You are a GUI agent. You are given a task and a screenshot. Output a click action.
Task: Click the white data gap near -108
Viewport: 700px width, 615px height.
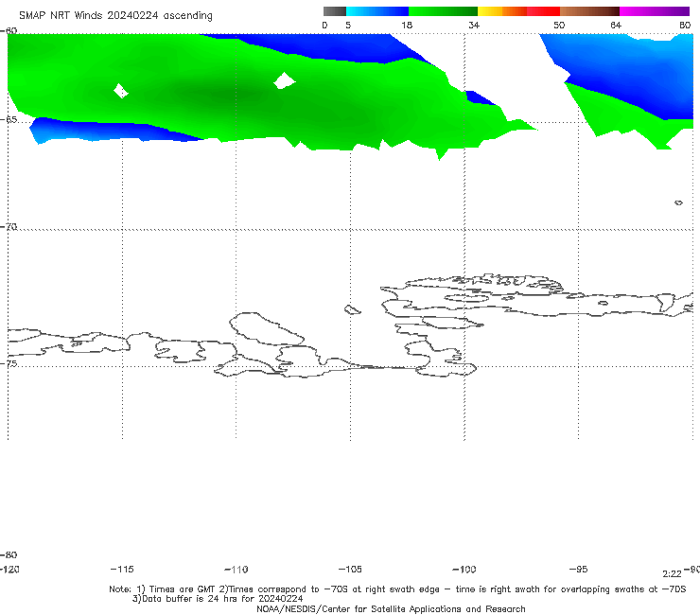pyautogui.click(x=284, y=80)
